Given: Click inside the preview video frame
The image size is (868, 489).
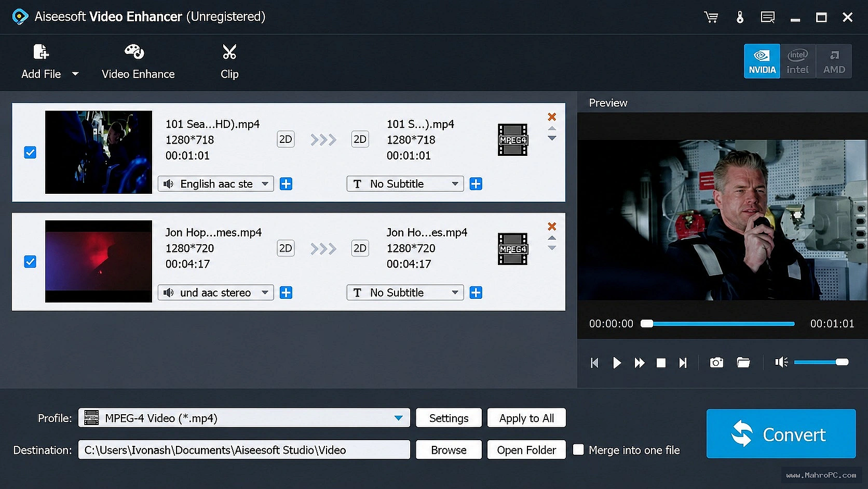Looking at the screenshot, I should 722,220.
